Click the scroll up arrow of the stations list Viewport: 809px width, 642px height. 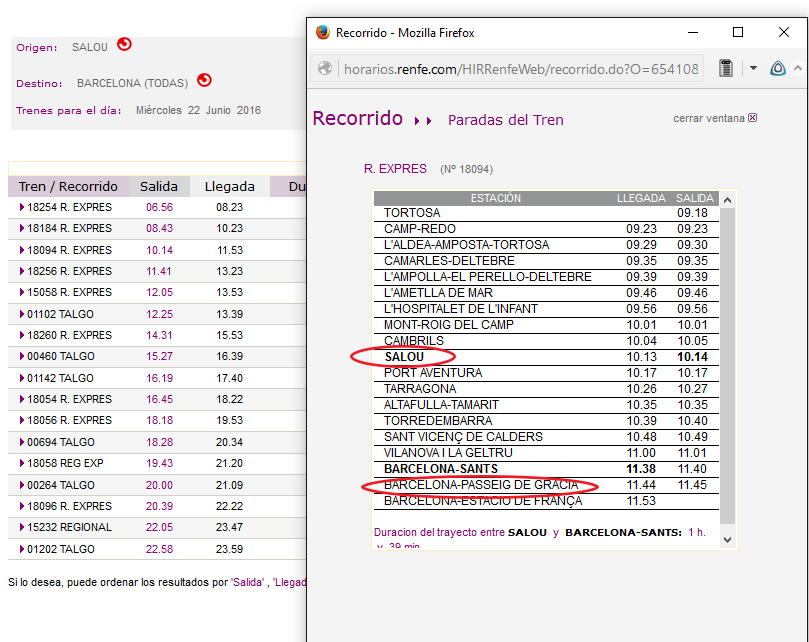coord(727,200)
